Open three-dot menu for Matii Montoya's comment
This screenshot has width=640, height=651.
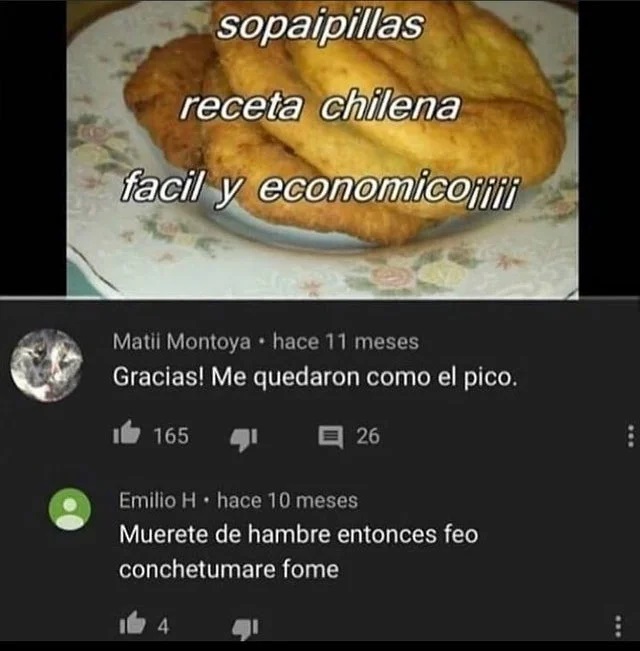click(x=630, y=436)
